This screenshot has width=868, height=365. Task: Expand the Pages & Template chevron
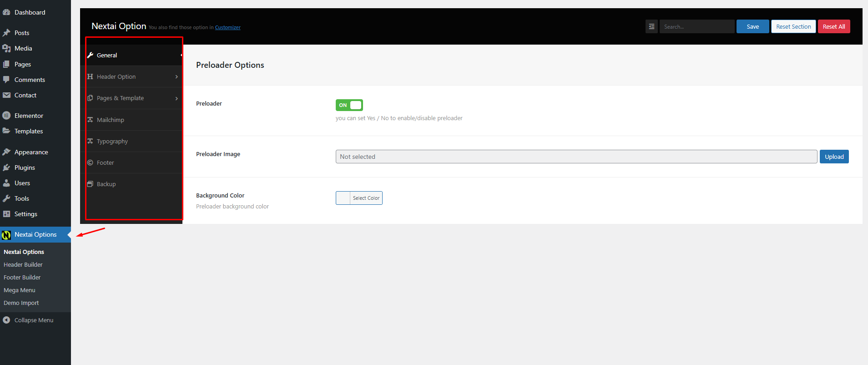point(177,98)
